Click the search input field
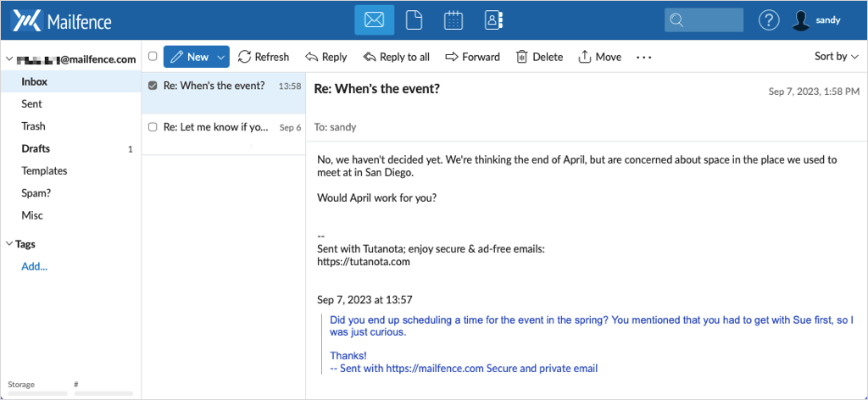The image size is (868, 400). (710, 20)
